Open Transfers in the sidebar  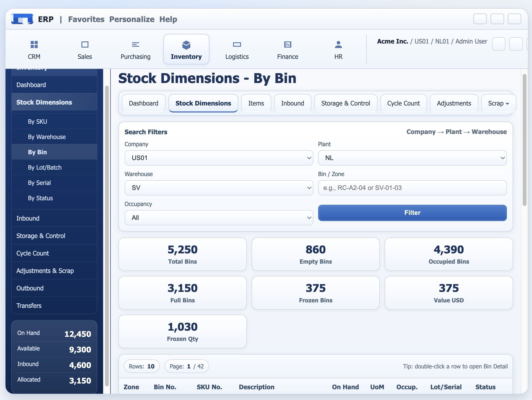[54, 306]
